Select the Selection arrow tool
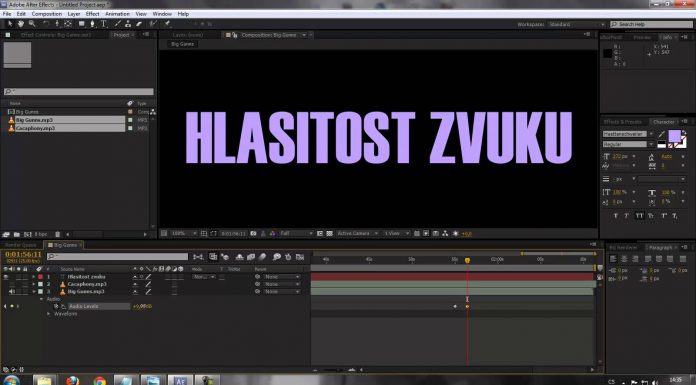 pos(10,24)
